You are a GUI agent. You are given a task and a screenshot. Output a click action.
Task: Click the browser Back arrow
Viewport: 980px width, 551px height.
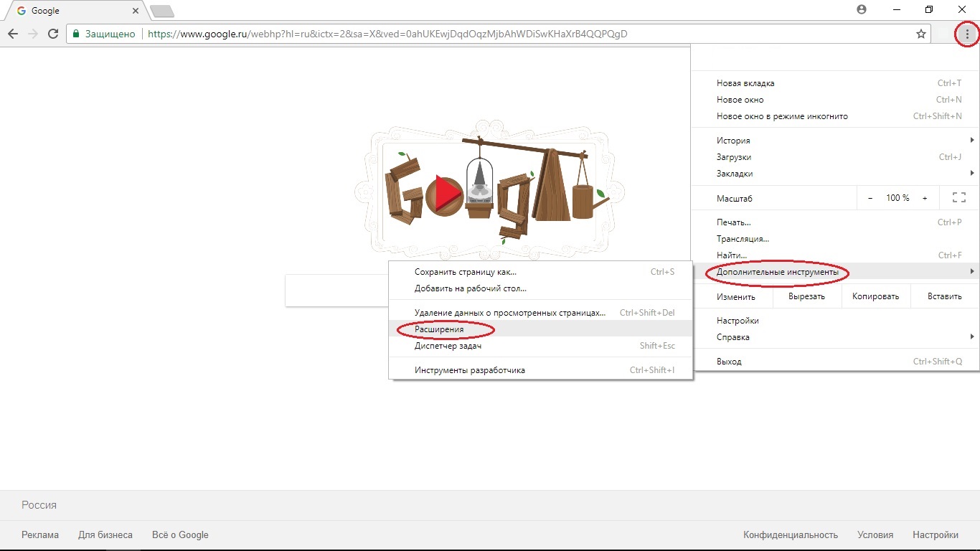(13, 34)
